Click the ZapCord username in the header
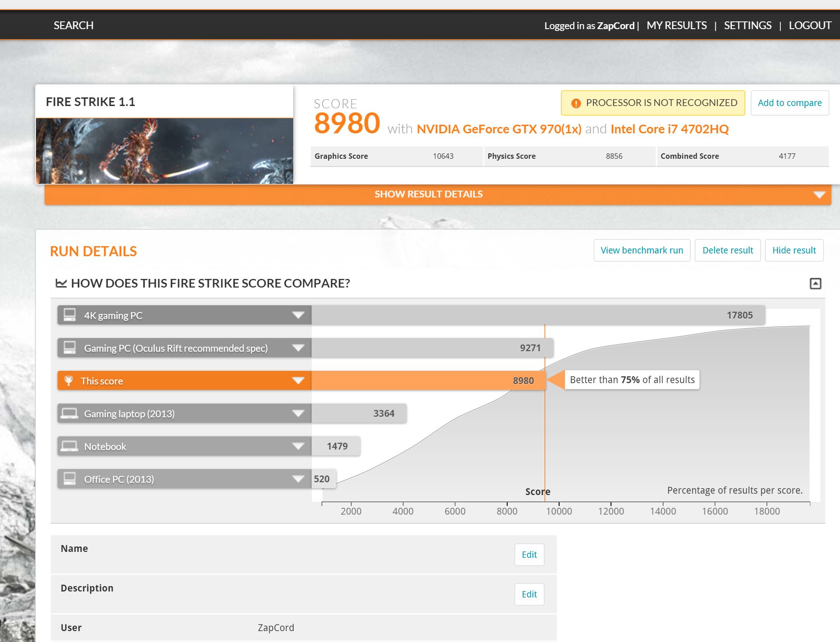 point(616,25)
